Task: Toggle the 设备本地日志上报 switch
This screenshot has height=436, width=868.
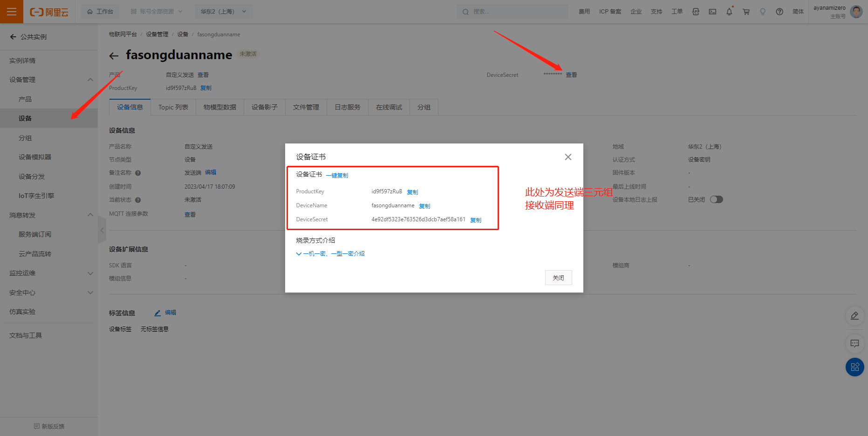Action: pyautogui.click(x=716, y=199)
